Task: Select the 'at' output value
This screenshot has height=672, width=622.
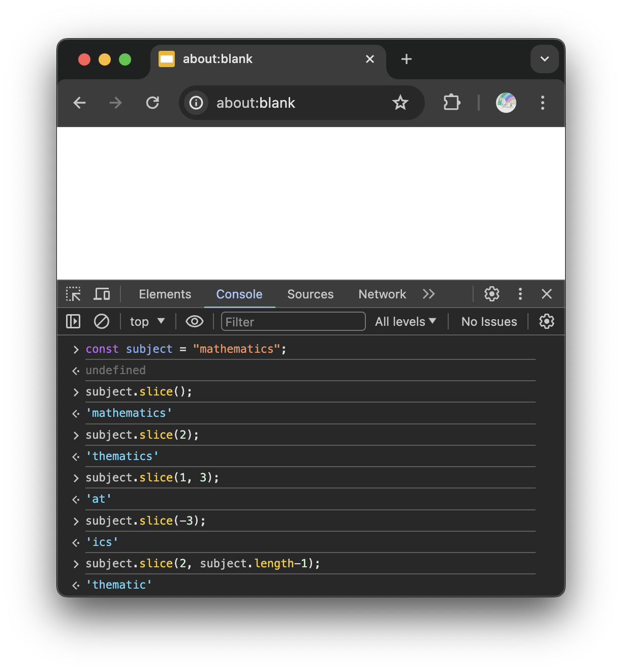Action: pos(99,499)
